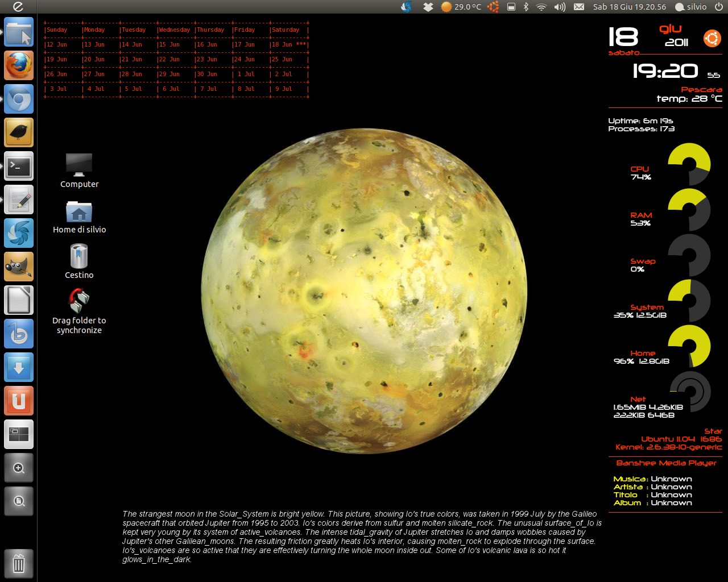Open the black bird Twitter client icon
Image resolution: width=728 pixels, height=582 pixels.
click(19, 132)
